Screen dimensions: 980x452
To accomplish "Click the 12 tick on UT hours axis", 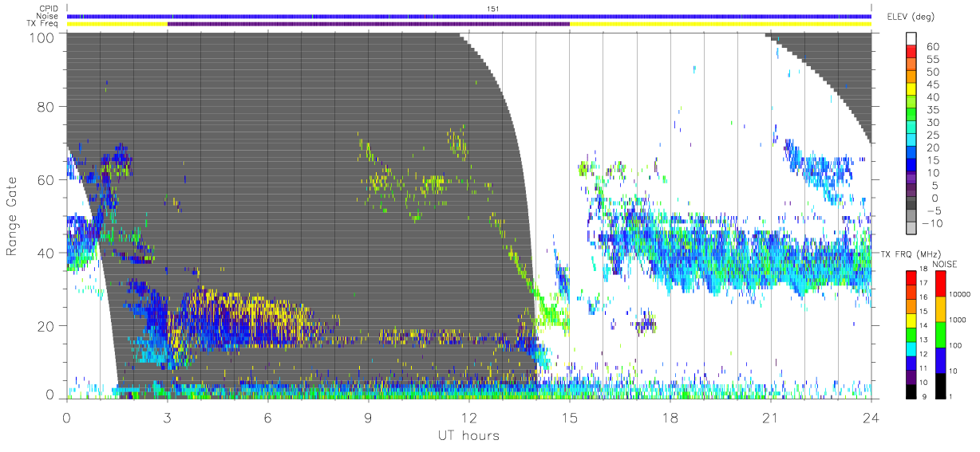I will coord(469,417).
